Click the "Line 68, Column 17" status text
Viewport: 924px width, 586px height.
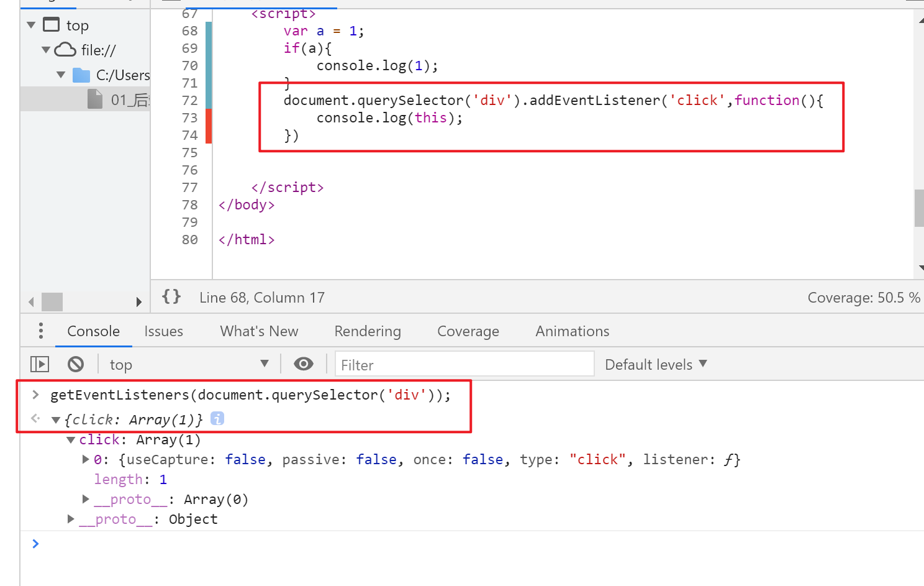(262, 298)
